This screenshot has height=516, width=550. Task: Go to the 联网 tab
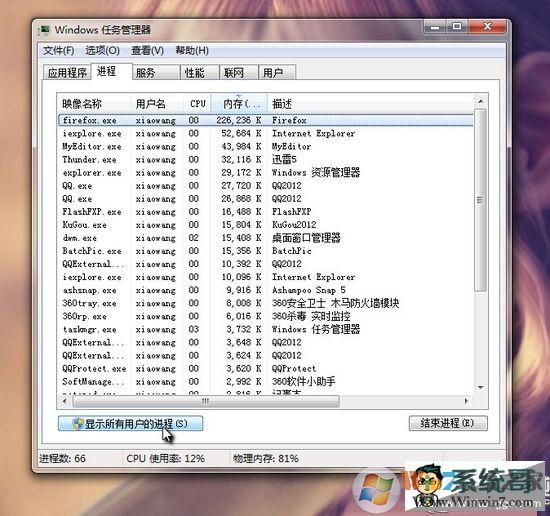coord(239,73)
